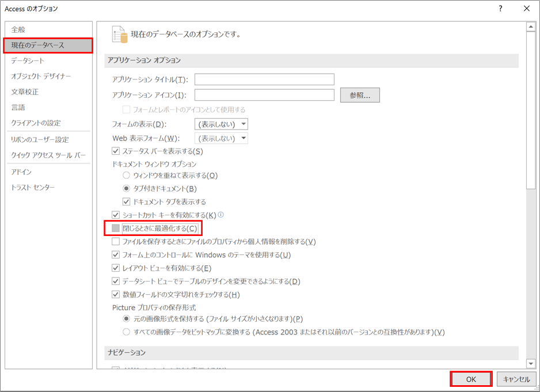This screenshot has height=392, width=540.
Task: Toggle レイアウト ビューを有効にする checkbox
Action: tap(116, 268)
